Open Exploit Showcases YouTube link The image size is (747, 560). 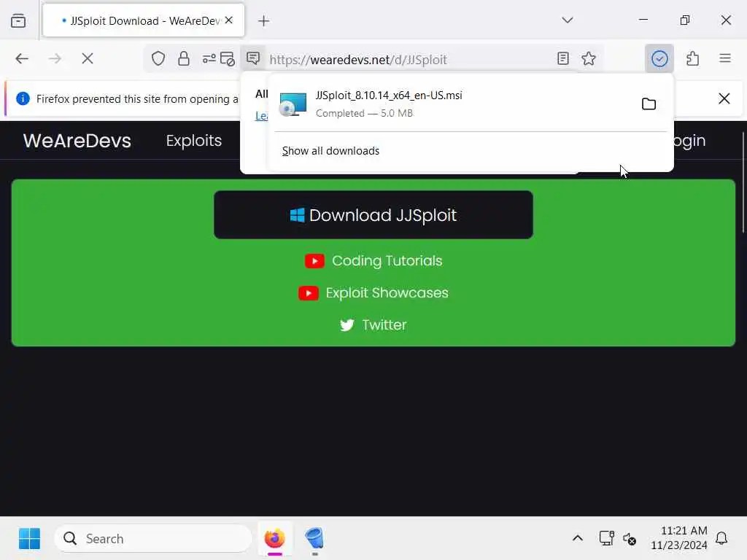coord(373,293)
